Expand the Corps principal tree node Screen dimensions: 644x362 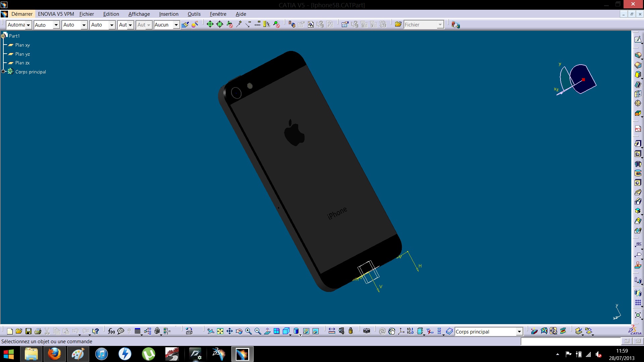coord(3,71)
